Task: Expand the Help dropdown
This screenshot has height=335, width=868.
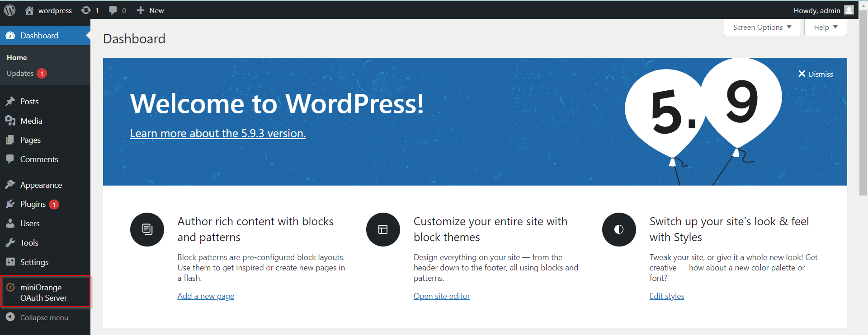Action: click(826, 27)
